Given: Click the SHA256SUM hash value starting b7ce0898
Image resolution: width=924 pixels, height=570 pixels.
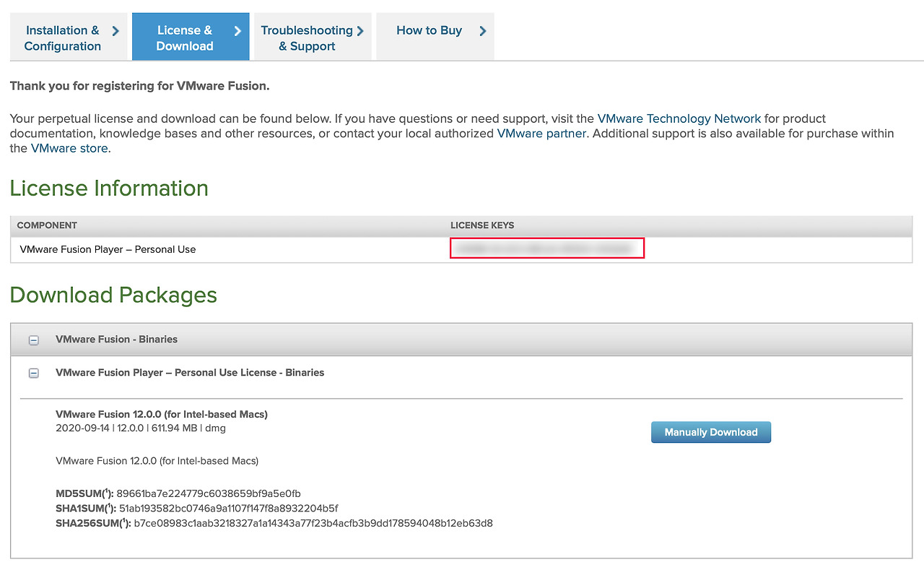Looking at the screenshot, I should (x=313, y=523).
